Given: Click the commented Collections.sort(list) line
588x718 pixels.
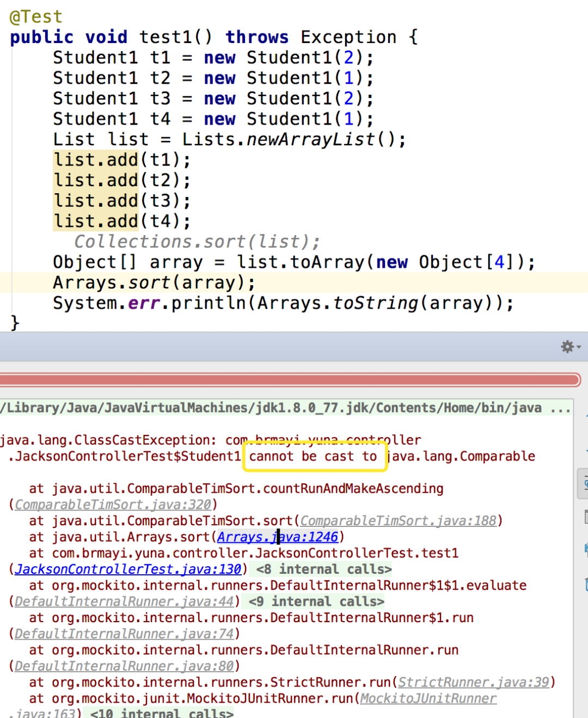Looking at the screenshot, I should 197,242.
